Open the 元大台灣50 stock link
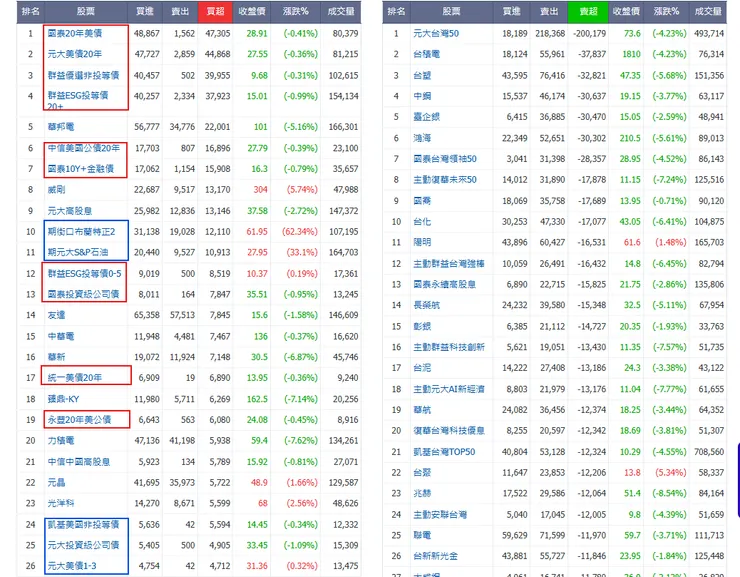 pos(436,33)
